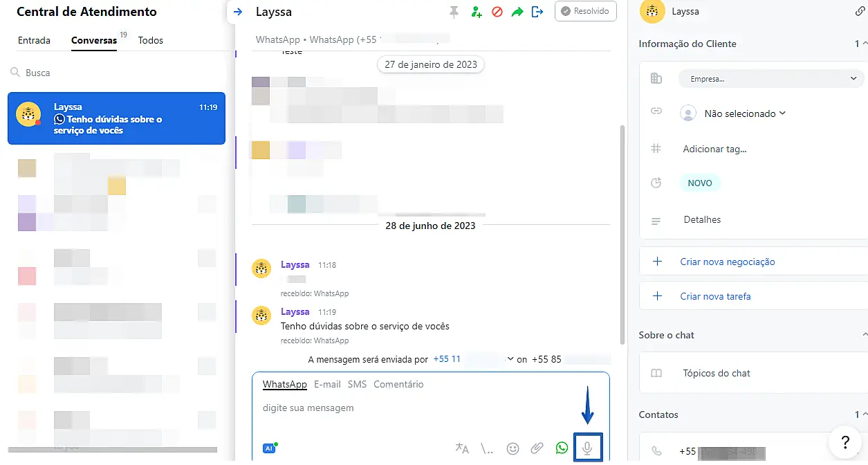Select the Comentário tab in composer

[398, 384]
